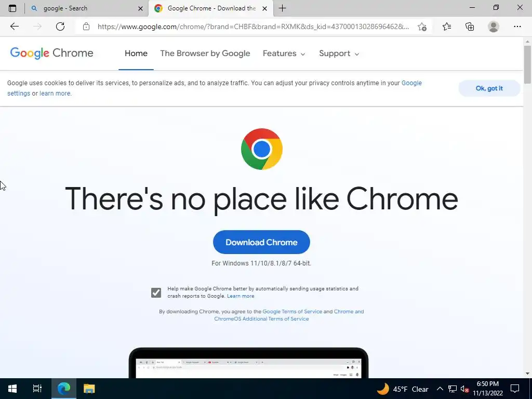Open Task View on the taskbar

[x=37, y=389]
